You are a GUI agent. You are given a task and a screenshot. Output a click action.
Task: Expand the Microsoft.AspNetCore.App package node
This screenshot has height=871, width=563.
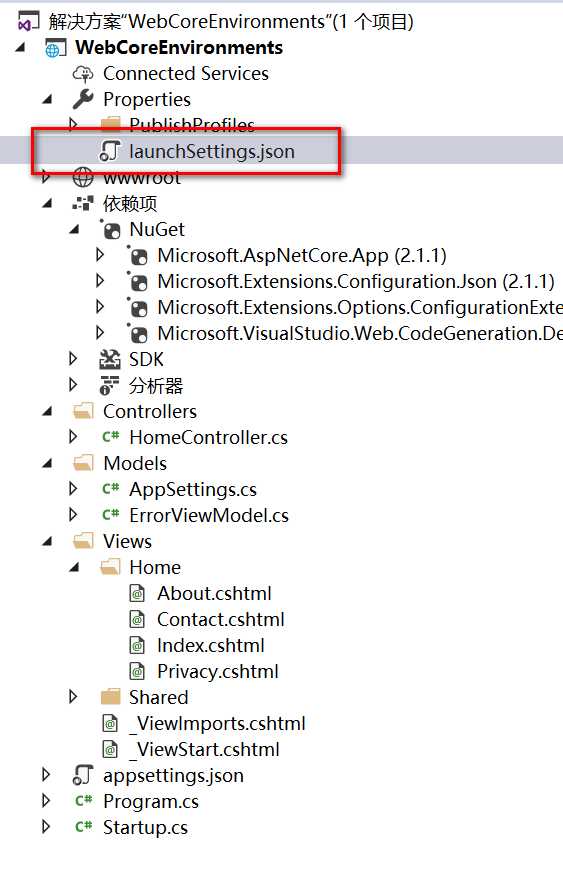100,255
